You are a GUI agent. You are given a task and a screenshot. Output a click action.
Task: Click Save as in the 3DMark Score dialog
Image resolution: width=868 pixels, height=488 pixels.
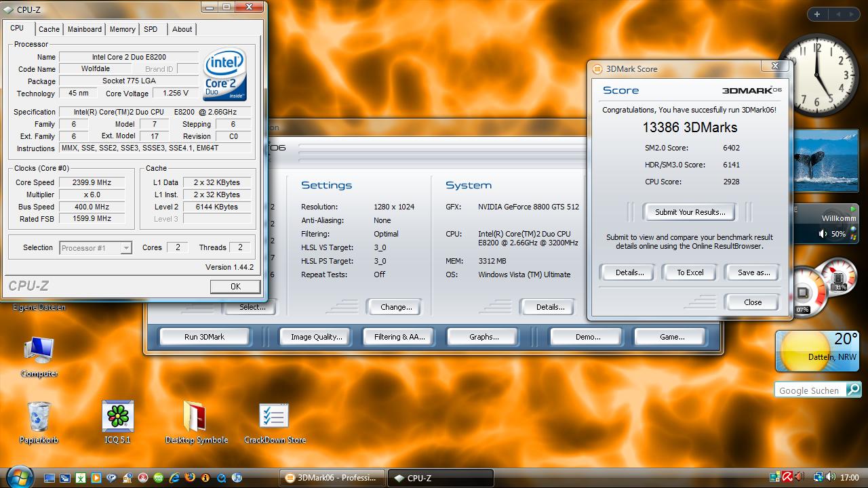pyautogui.click(x=753, y=272)
